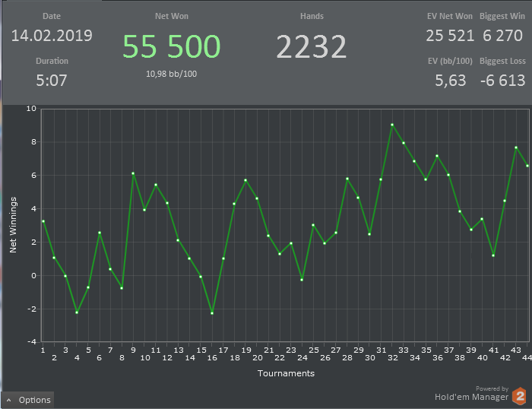Click the x-axis label 22
The width and height of the screenshot is (532, 409).
point(280,358)
